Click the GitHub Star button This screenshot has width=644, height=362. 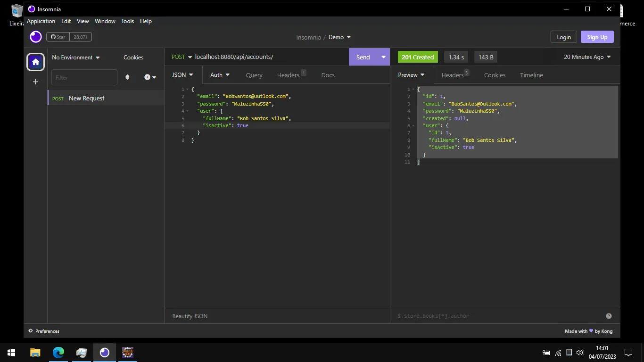point(69,37)
